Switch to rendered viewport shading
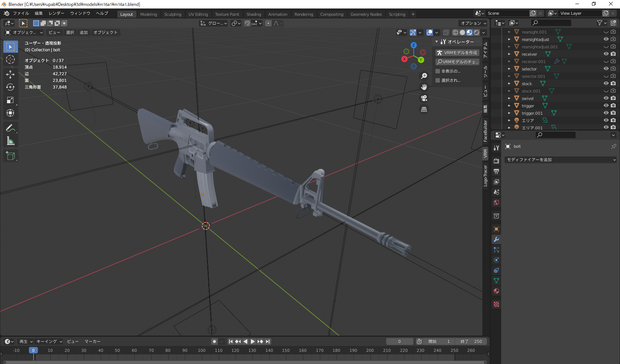Viewport: 620px width, 364px height. coord(476,32)
